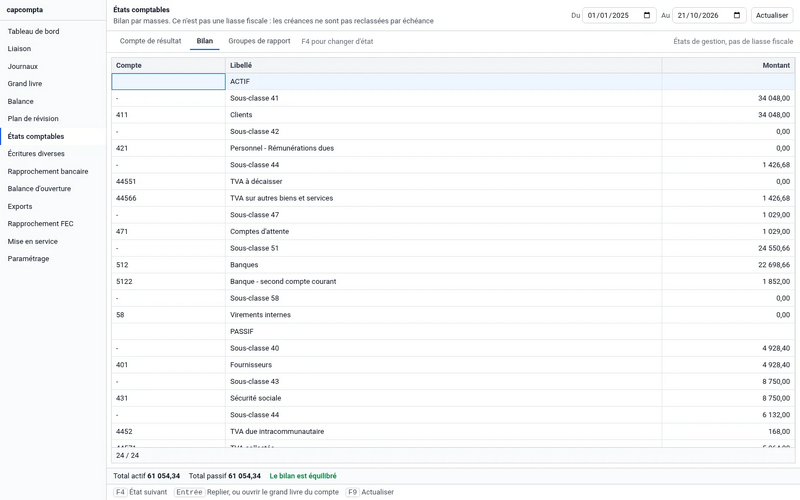This screenshot has width=800, height=500.
Task: Go to Liaison in the sidebar
Action: point(53,48)
